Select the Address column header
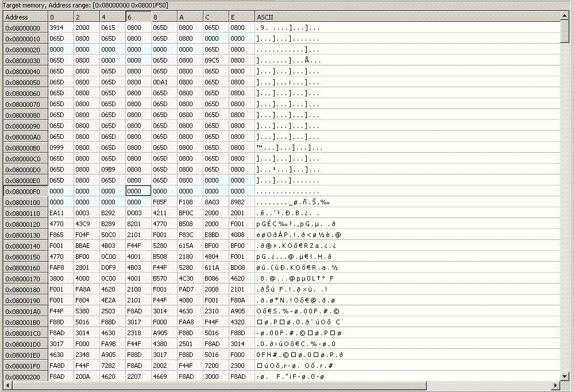Screen dimensions: 574x392 (25, 17)
